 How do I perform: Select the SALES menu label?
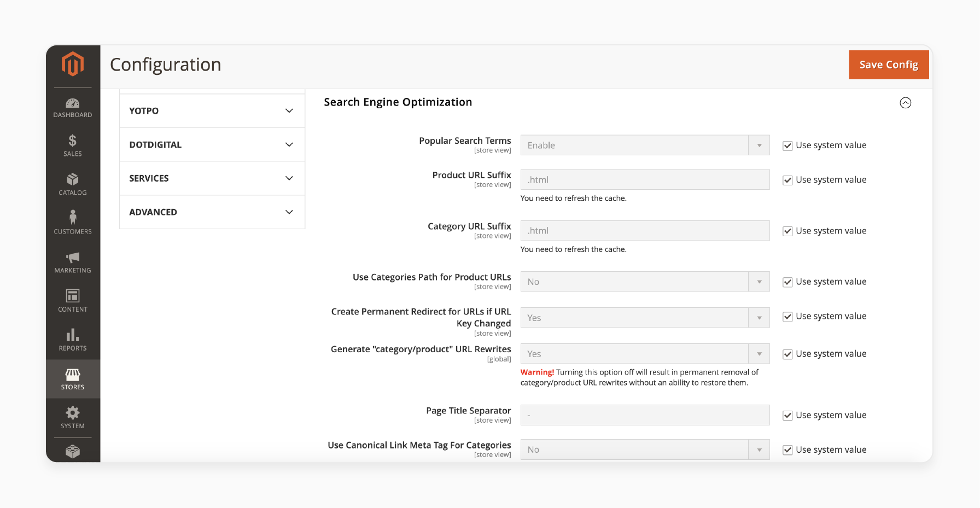[73, 154]
